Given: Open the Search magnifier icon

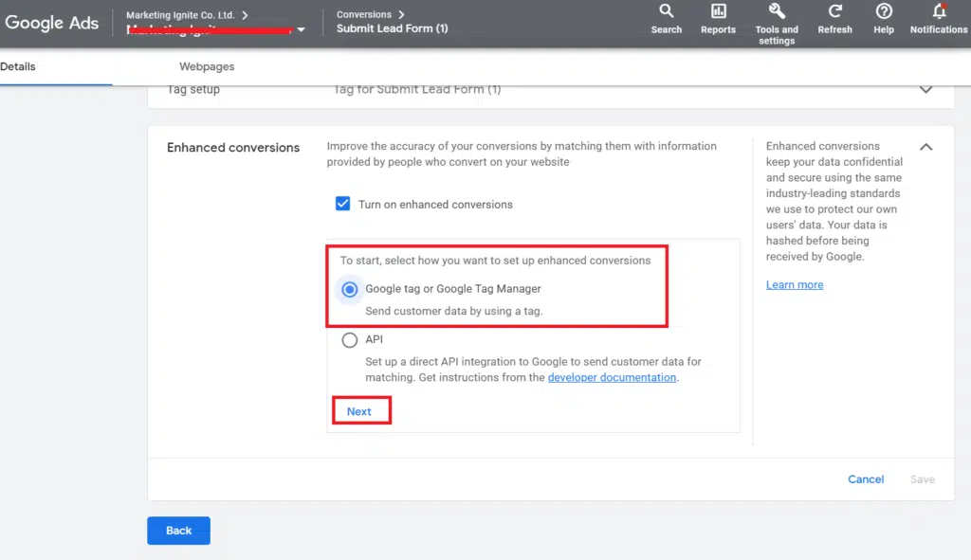Looking at the screenshot, I should coord(666,12).
